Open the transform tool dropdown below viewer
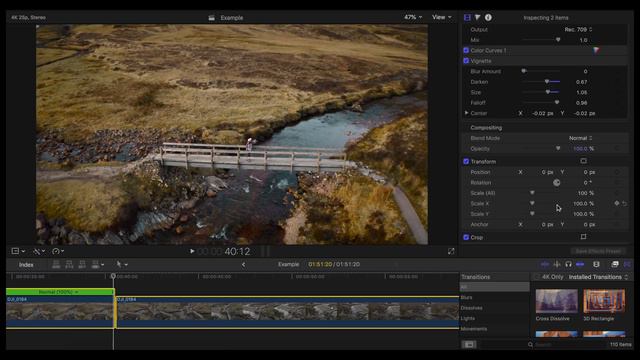 [18, 251]
